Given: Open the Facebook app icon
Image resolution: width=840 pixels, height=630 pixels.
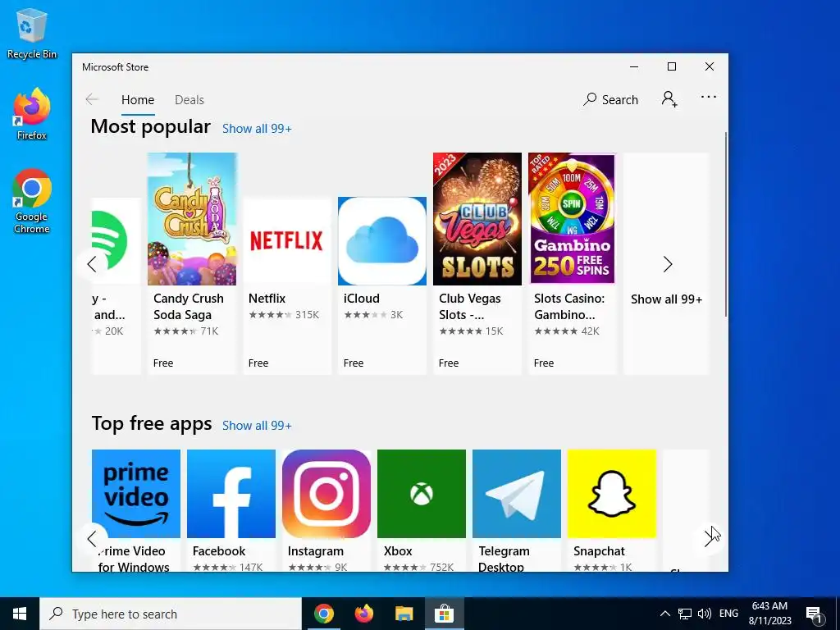Looking at the screenshot, I should pyautogui.click(x=231, y=493).
